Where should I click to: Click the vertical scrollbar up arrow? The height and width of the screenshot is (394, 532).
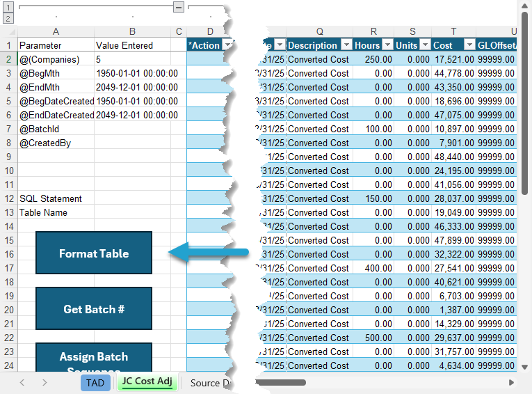(524, 6)
